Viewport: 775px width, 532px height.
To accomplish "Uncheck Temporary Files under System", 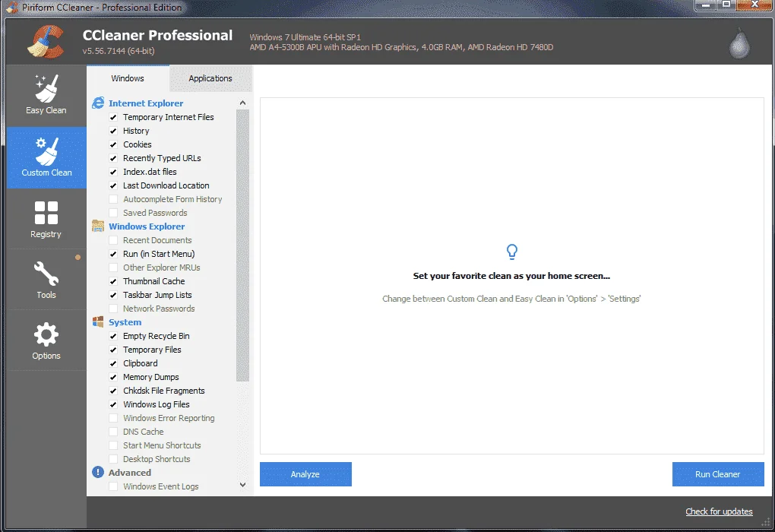I will [113, 350].
